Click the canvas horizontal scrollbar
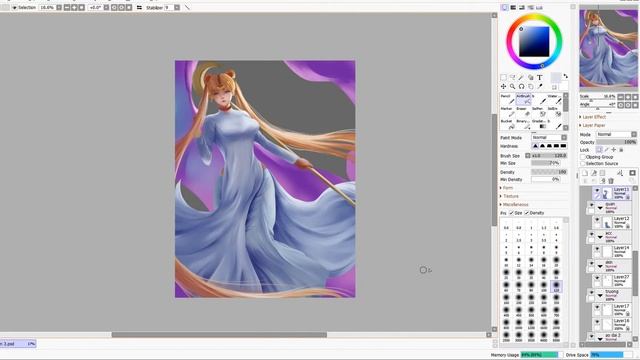Viewport: 640px width, 360px height. tap(219, 335)
